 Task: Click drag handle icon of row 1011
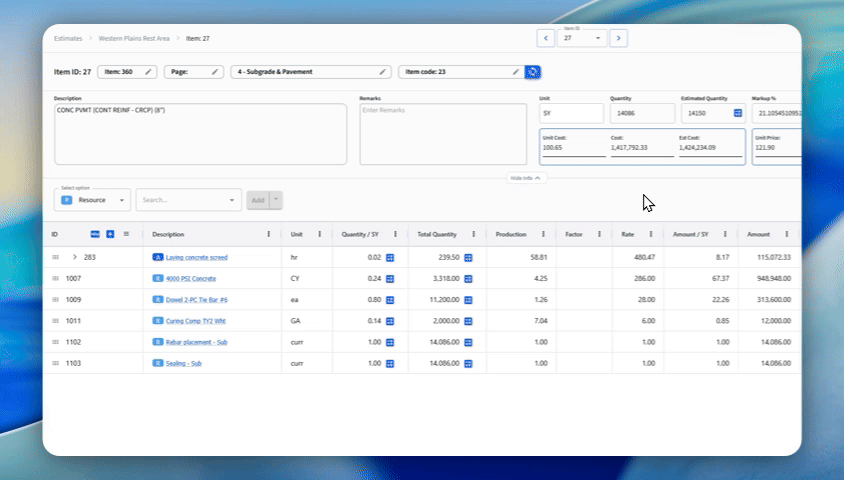[x=56, y=321]
